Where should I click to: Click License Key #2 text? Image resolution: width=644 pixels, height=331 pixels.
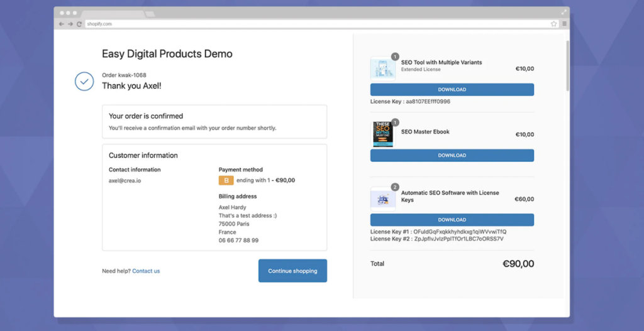click(x=437, y=239)
